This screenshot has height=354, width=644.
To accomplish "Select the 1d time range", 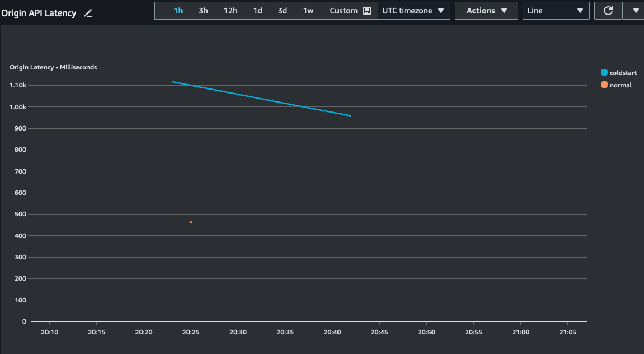I will click(x=257, y=10).
